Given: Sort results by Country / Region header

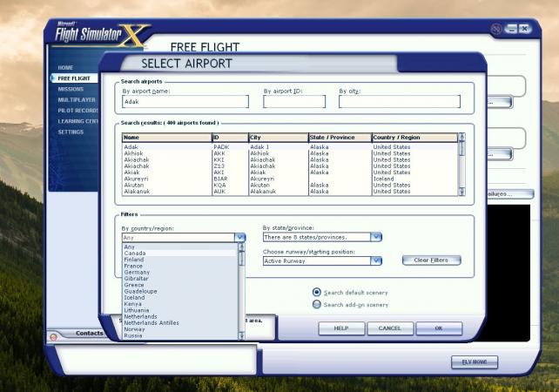Looking at the screenshot, I should [x=414, y=138].
